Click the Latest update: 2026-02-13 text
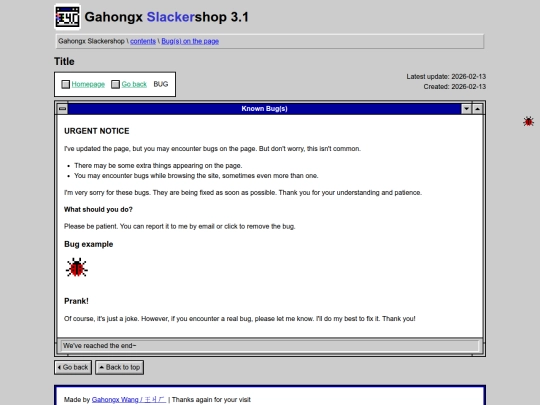The height and width of the screenshot is (405, 540). coord(446,76)
